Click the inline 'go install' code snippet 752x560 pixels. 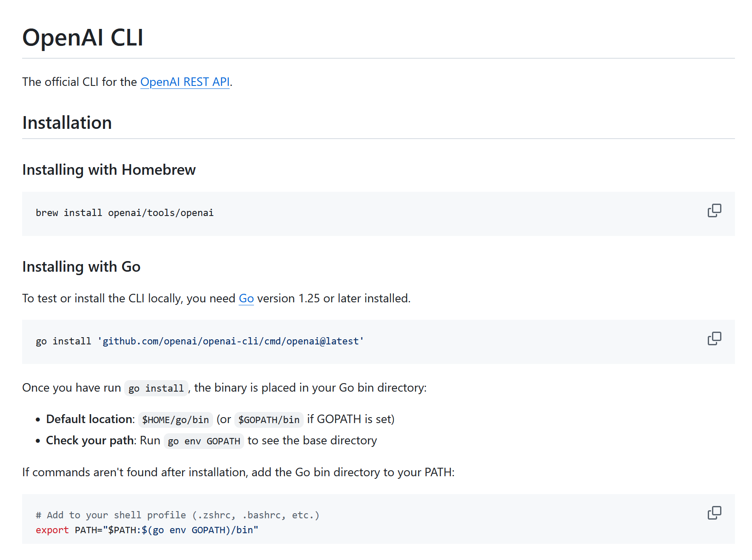point(156,388)
